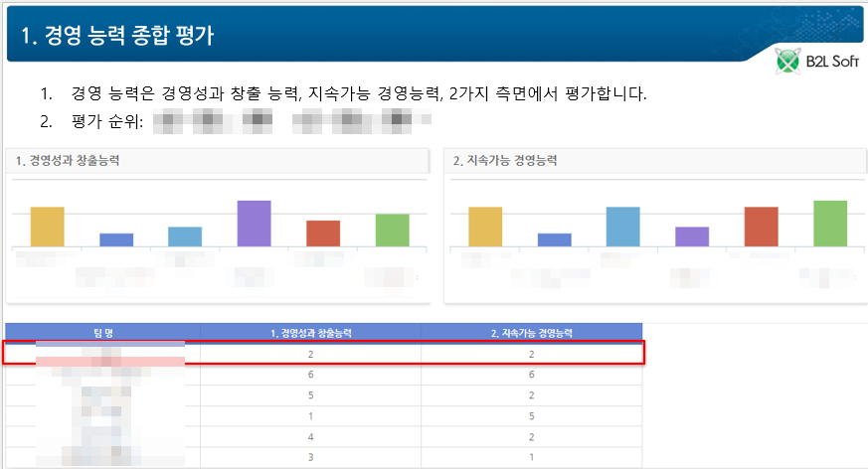Click the '2. 지속가능 경영능력' chart panel title
The height and width of the screenshot is (469, 868).
click(x=505, y=160)
